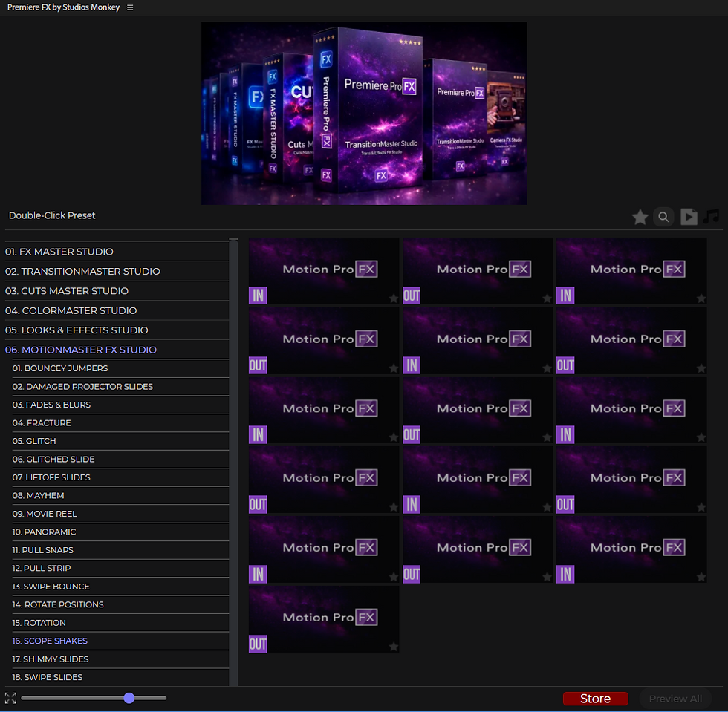
Task: Choose 17. SHIMMY SLIDES subcategory
Action: pos(120,659)
